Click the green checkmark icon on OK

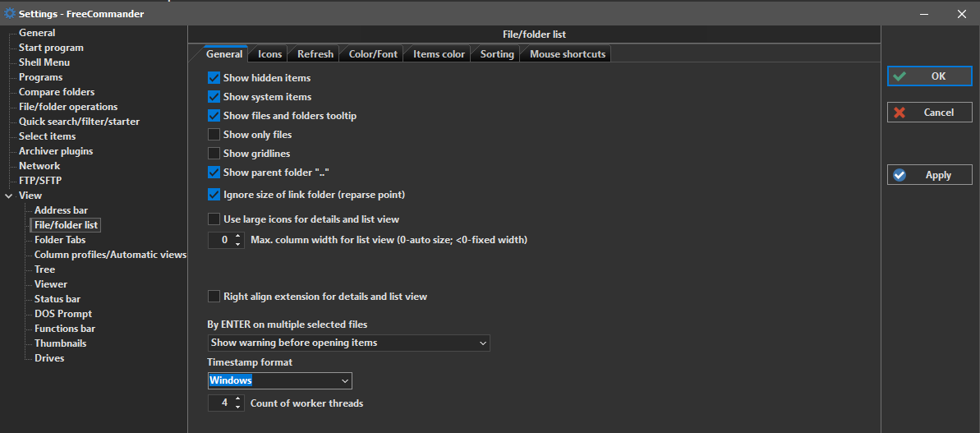(x=900, y=76)
